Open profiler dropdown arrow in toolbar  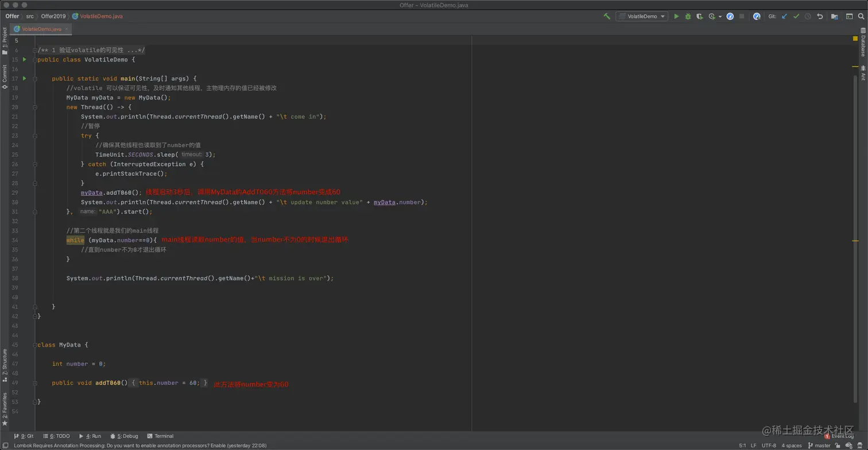point(720,17)
